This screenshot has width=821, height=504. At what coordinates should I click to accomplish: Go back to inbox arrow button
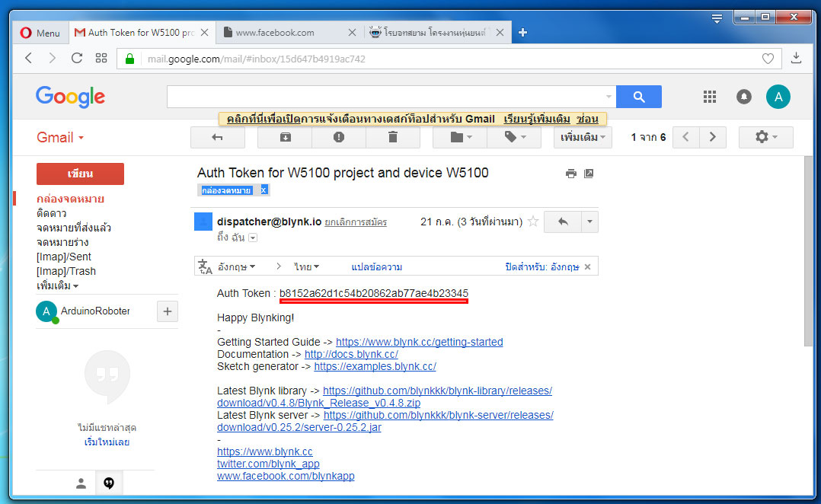tap(217, 138)
